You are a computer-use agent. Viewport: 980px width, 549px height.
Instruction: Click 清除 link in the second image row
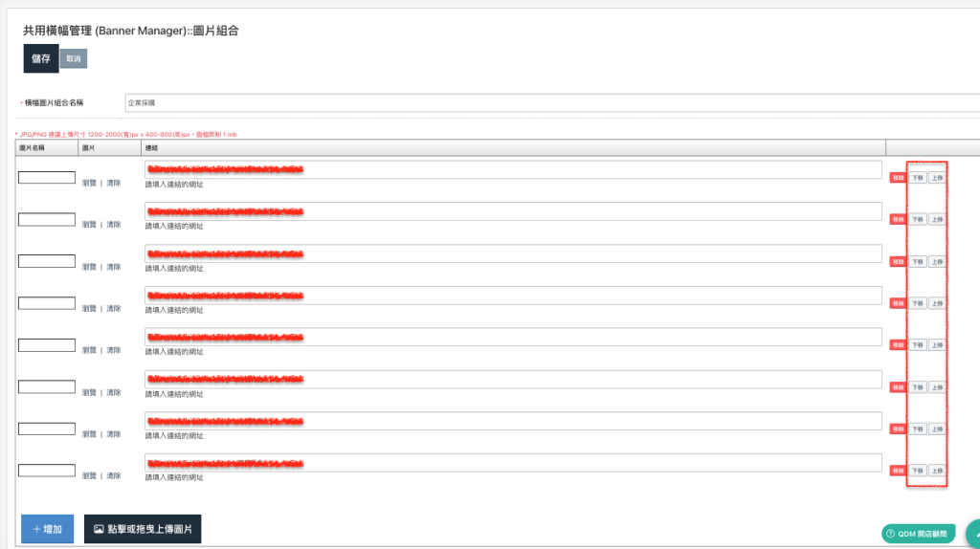tap(114, 225)
